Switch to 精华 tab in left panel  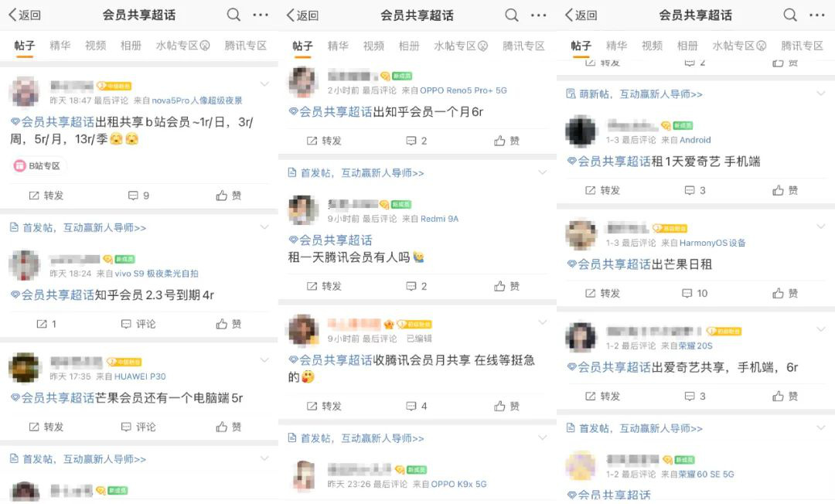(x=60, y=46)
